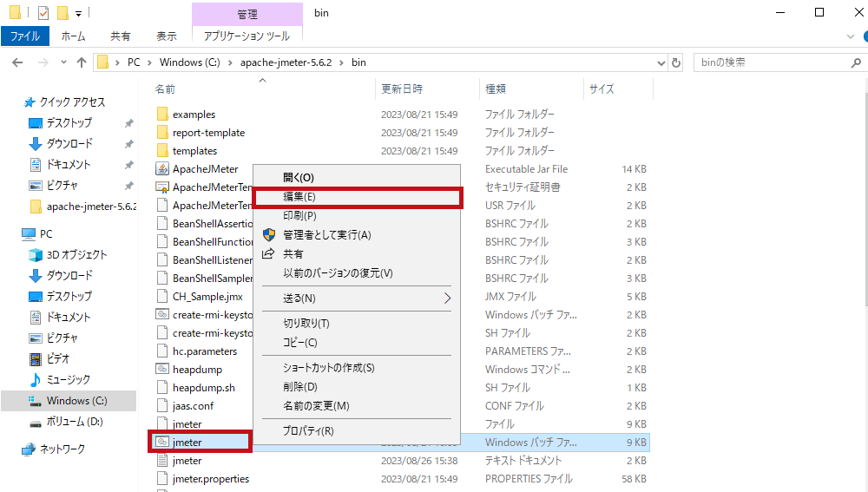Select ネットワーク in navigation pane
The image size is (868, 492).
click(x=62, y=449)
